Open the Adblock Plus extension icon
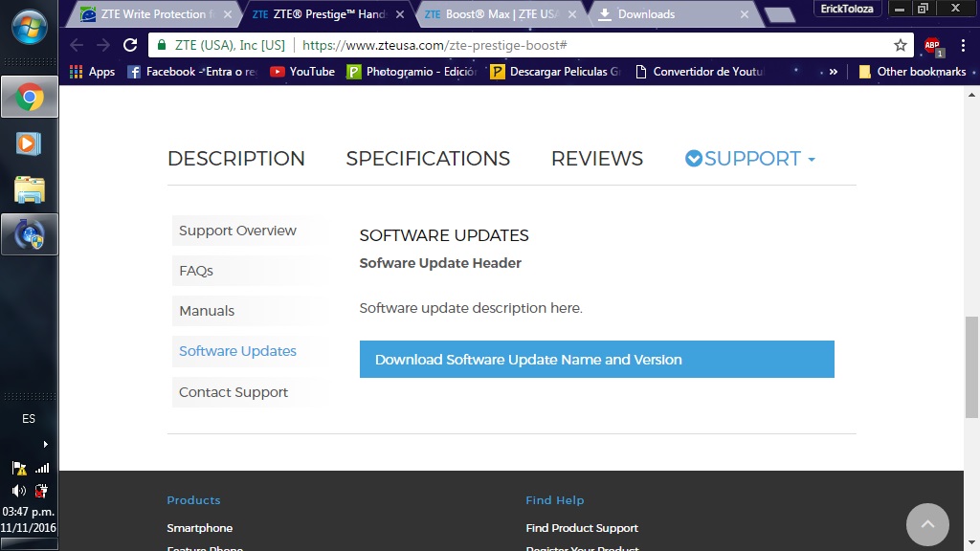 click(931, 45)
